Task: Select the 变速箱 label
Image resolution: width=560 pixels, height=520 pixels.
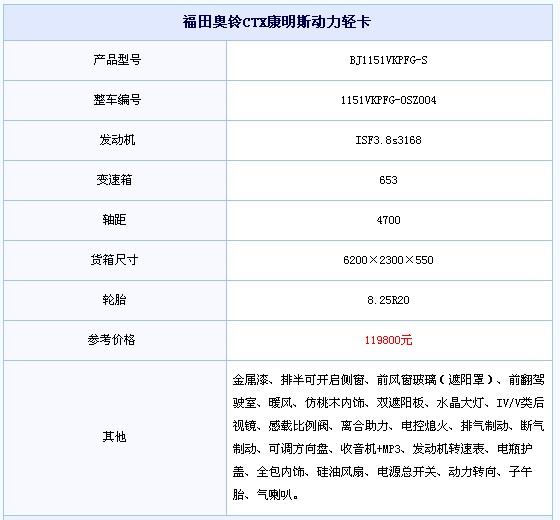Action: click(x=114, y=180)
